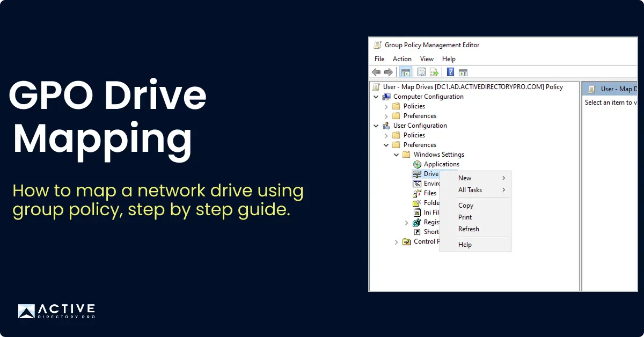Viewport: 644px width, 337px height.
Task: Open the File menu
Action: pyautogui.click(x=379, y=59)
